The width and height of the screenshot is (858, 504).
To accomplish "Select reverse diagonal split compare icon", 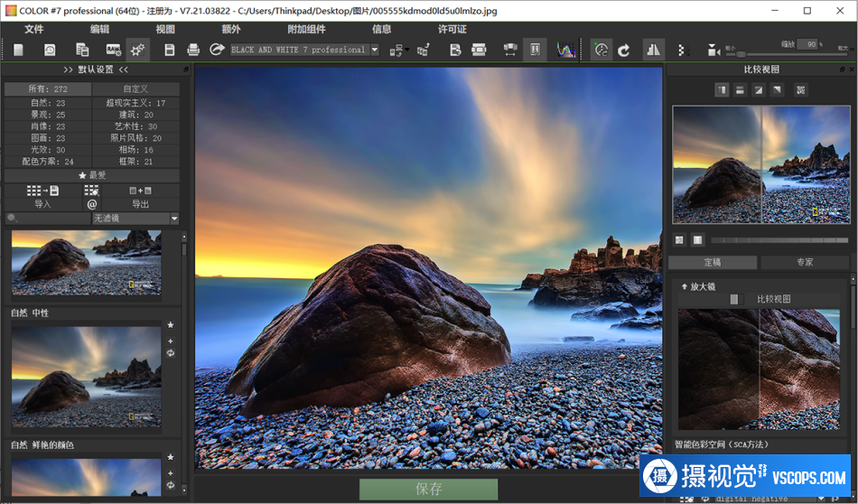I will click(777, 89).
